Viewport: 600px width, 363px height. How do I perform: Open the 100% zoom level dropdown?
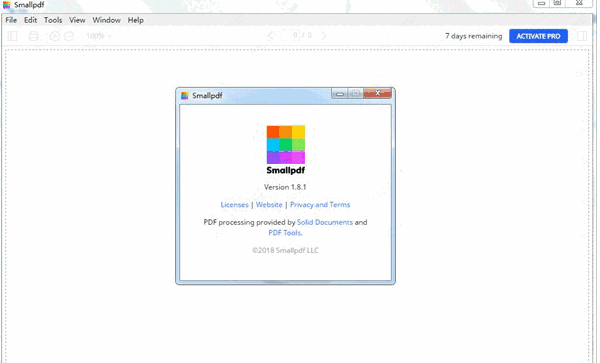pyautogui.click(x=99, y=36)
